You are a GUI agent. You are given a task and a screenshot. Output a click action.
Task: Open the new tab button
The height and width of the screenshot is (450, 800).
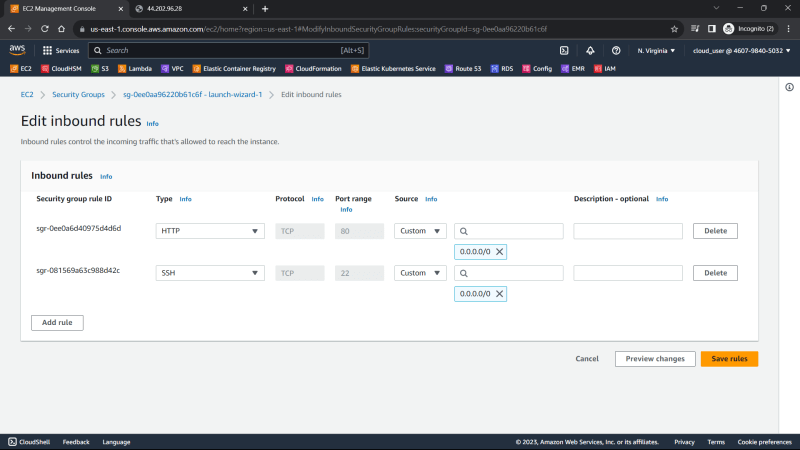[x=265, y=9]
